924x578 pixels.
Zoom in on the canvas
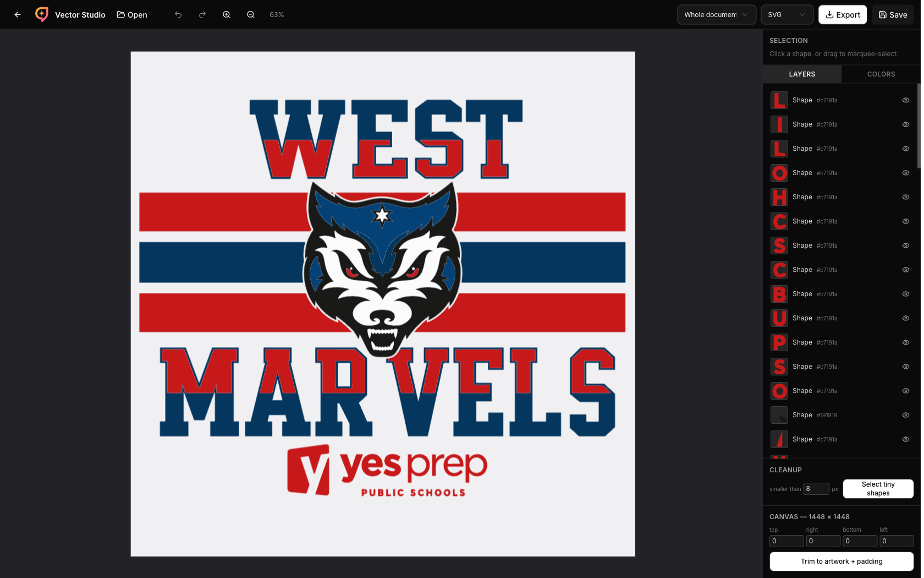227,15
